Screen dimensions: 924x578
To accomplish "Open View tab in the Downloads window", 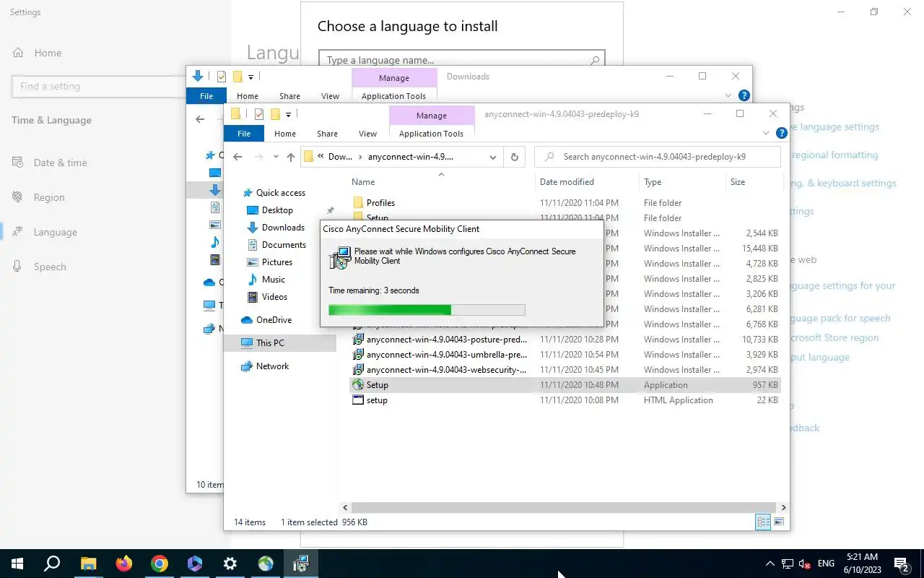I will click(x=330, y=96).
